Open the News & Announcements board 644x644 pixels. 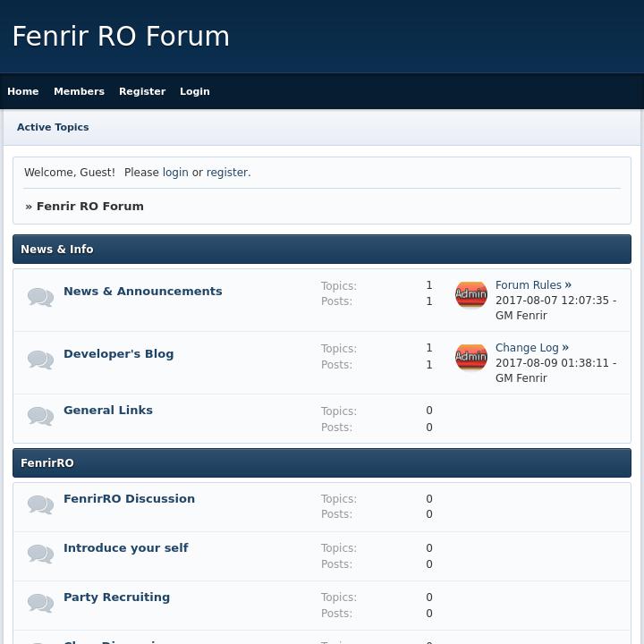pos(143,291)
